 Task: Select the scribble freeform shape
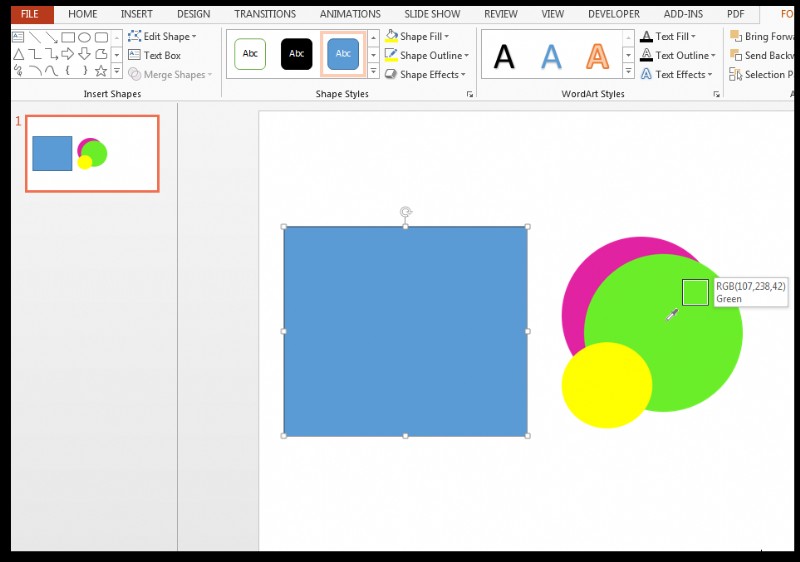tap(18, 70)
